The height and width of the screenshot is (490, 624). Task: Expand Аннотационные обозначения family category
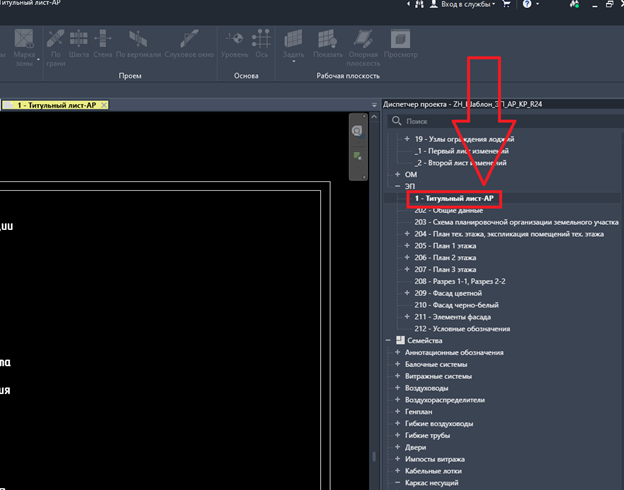point(397,352)
